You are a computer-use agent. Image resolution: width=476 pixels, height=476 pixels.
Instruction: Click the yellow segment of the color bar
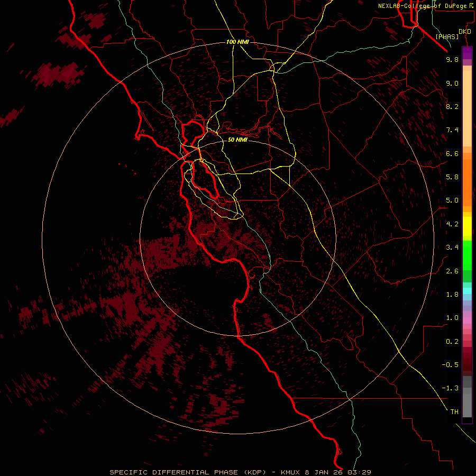pyautogui.click(x=467, y=226)
